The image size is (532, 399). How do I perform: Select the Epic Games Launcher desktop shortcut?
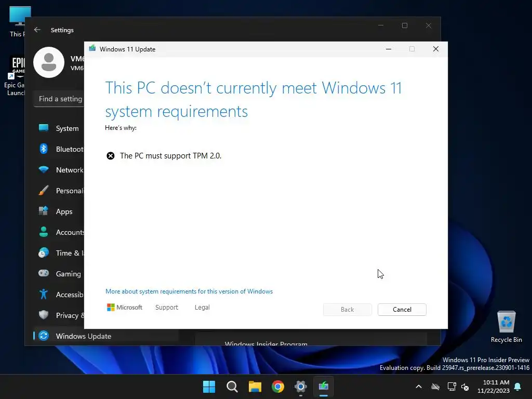pyautogui.click(x=14, y=76)
